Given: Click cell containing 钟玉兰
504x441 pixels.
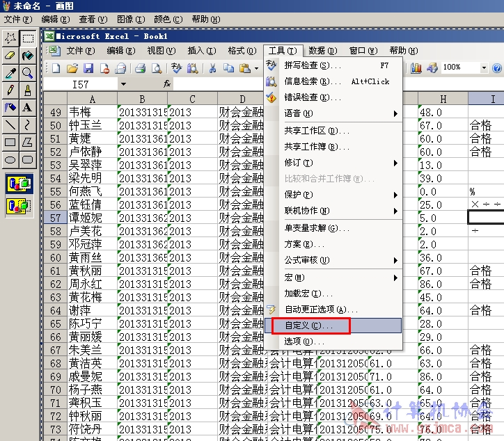Looking at the screenshot, I should [93, 126].
